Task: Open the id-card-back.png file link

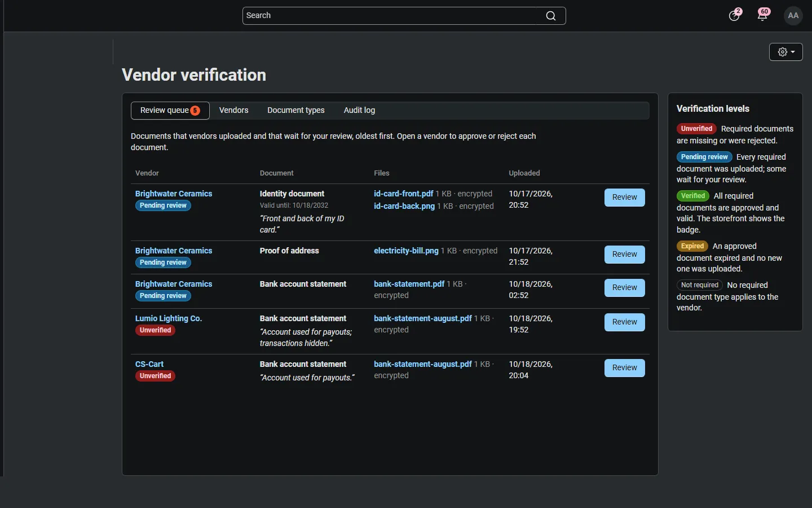Action: [404, 206]
